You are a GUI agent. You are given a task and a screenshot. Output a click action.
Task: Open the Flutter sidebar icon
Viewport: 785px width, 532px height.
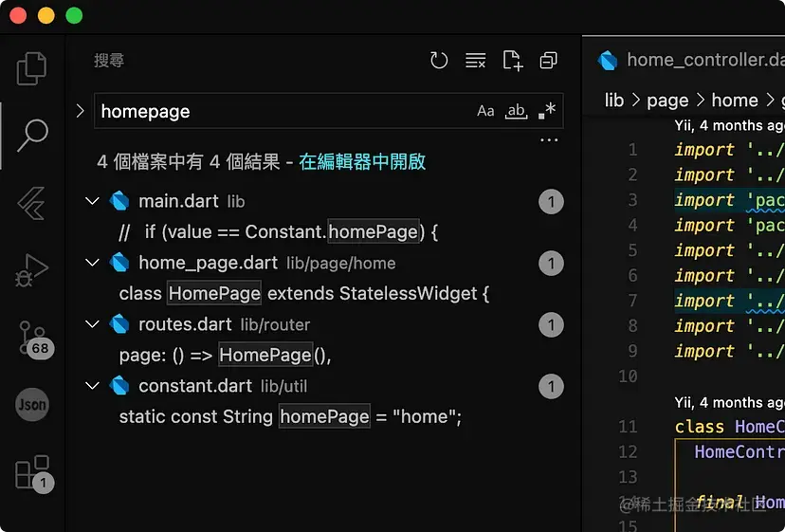tap(31, 202)
